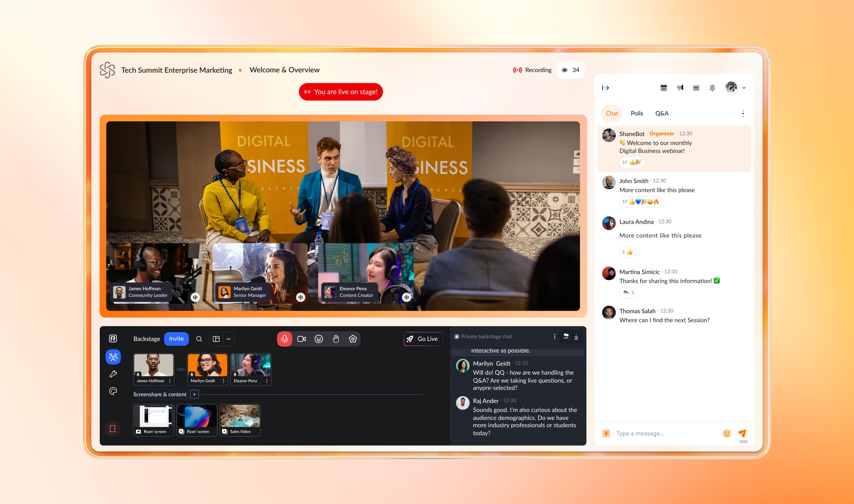Switch to the Polls tab
Image resolution: width=854 pixels, height=504 pixels.
pyautogui.click(x=637, y=113)
